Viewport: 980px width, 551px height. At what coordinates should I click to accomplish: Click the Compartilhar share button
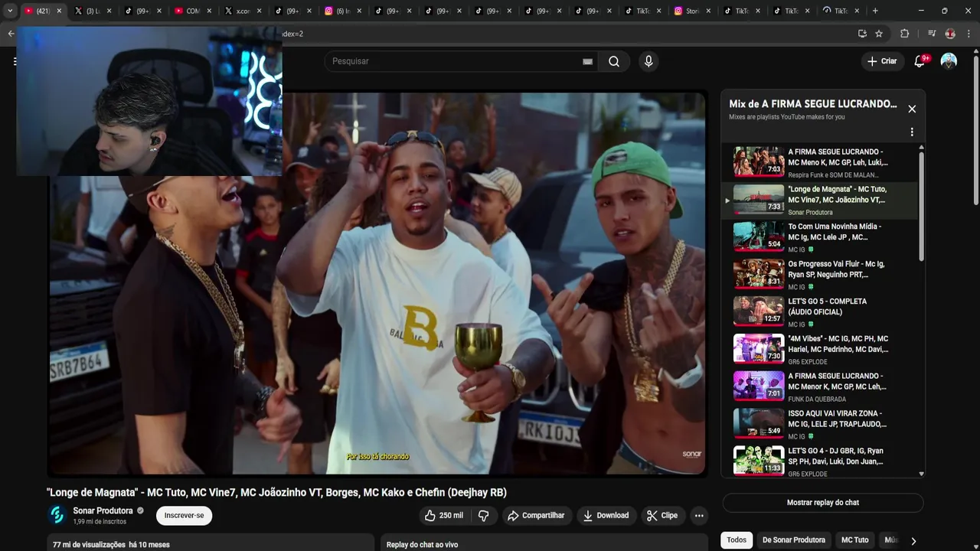point(536,516)
